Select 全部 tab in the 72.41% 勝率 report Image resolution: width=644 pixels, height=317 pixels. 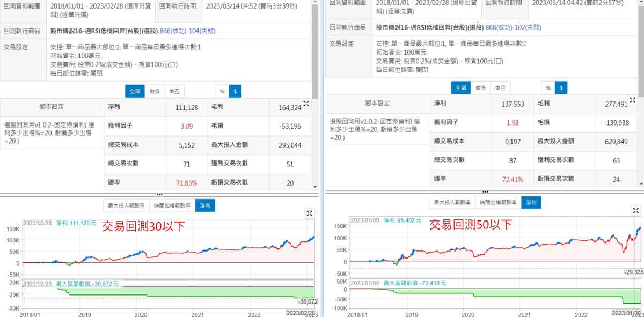(460, 87)
